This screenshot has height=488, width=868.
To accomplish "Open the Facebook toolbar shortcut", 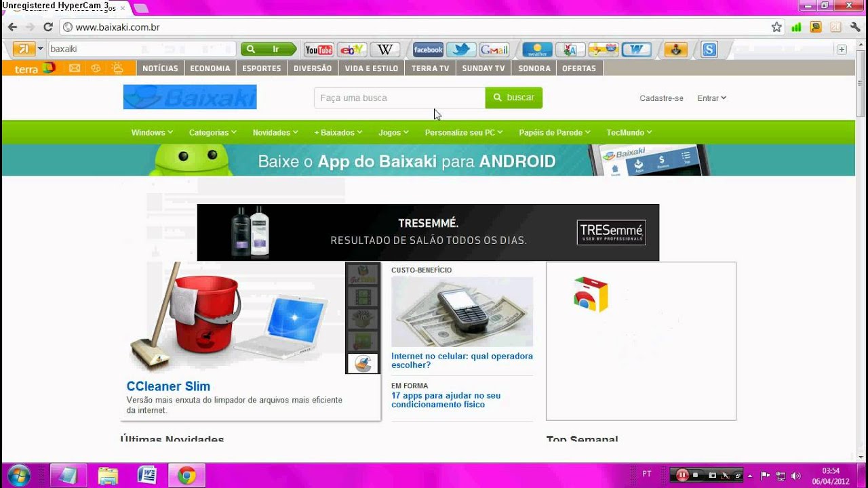I will 428,49.
